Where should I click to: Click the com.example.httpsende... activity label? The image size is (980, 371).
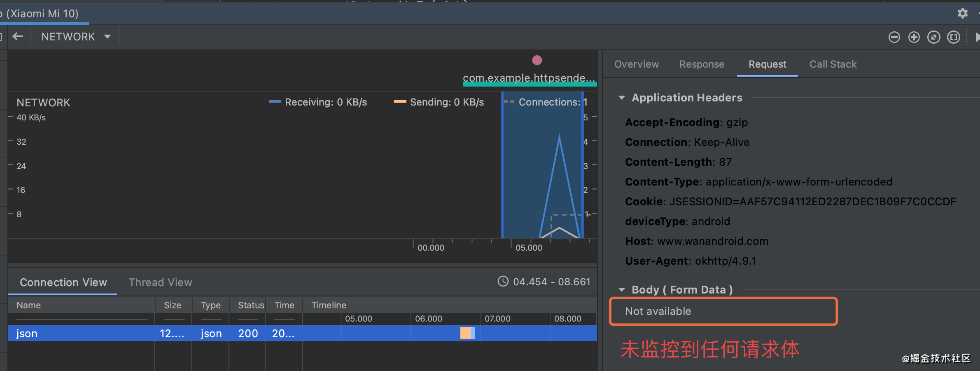(529, 77)
